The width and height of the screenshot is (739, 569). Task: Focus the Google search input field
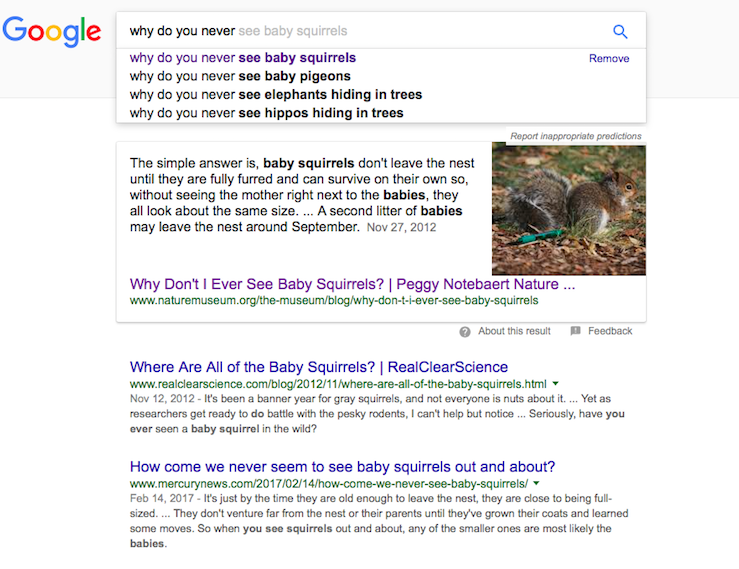[360, 31]
